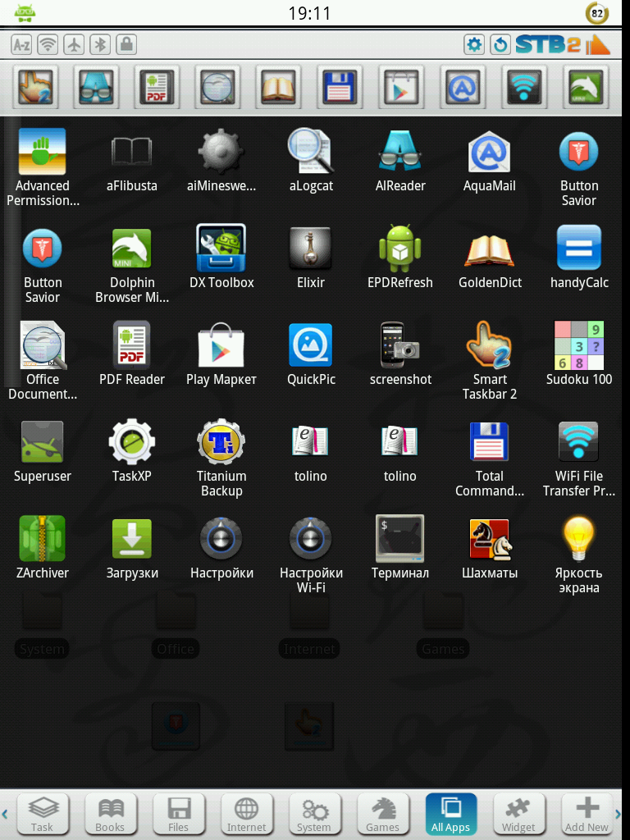The width and height of the screenshot is (630, 840).
Task: Launch Play Market from quick-launch row
Action: 400,86
